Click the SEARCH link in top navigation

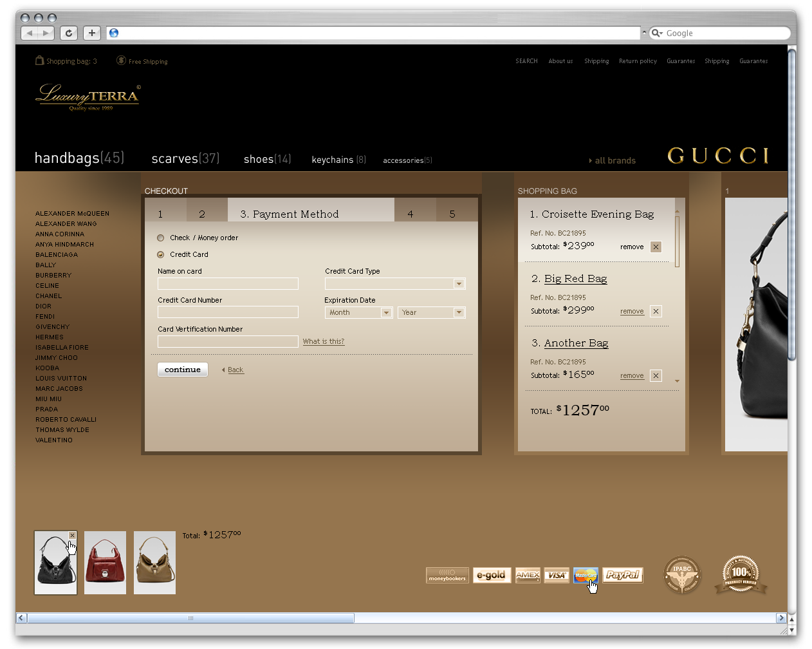pos(526,61)
